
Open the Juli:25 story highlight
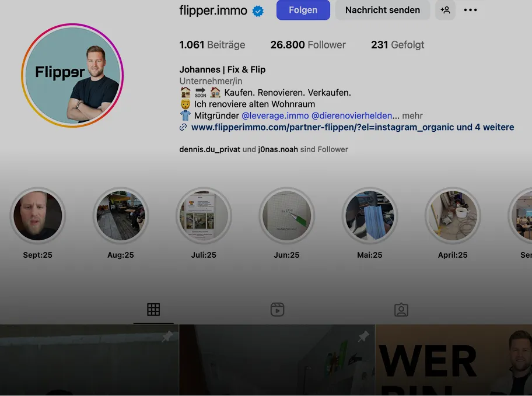coord(204,215)
